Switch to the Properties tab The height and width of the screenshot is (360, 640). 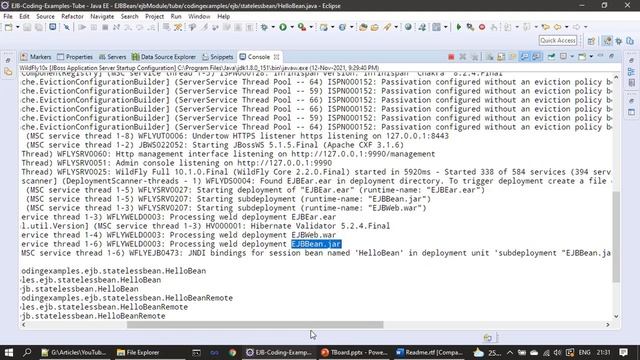(75, 57)
